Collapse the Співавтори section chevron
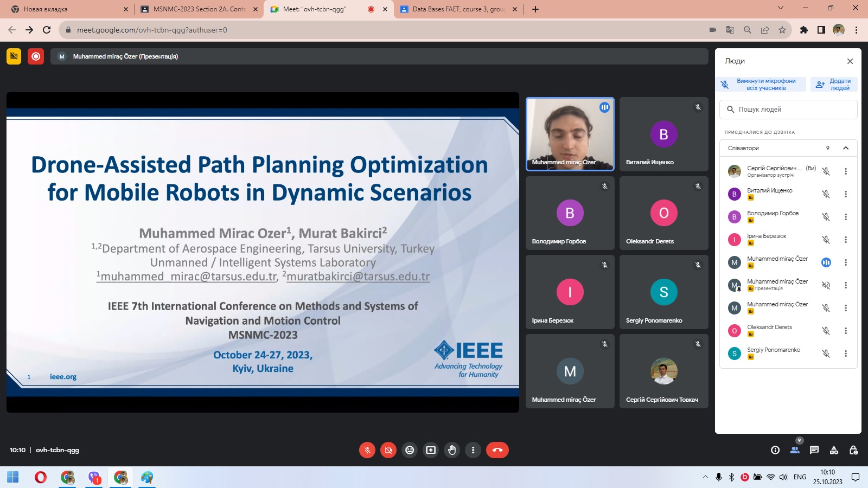868x488 pixels. pos(845,148)
